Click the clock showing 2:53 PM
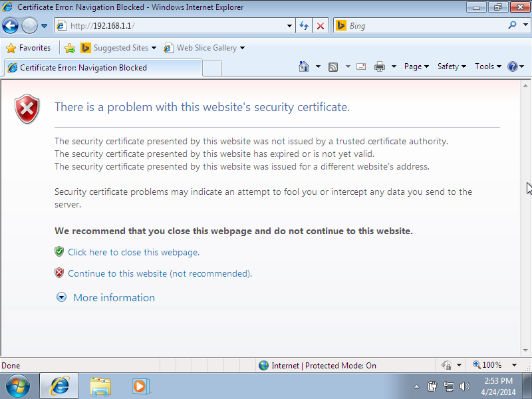Screen dimensions: 532x399 click(x=498, y=386)
